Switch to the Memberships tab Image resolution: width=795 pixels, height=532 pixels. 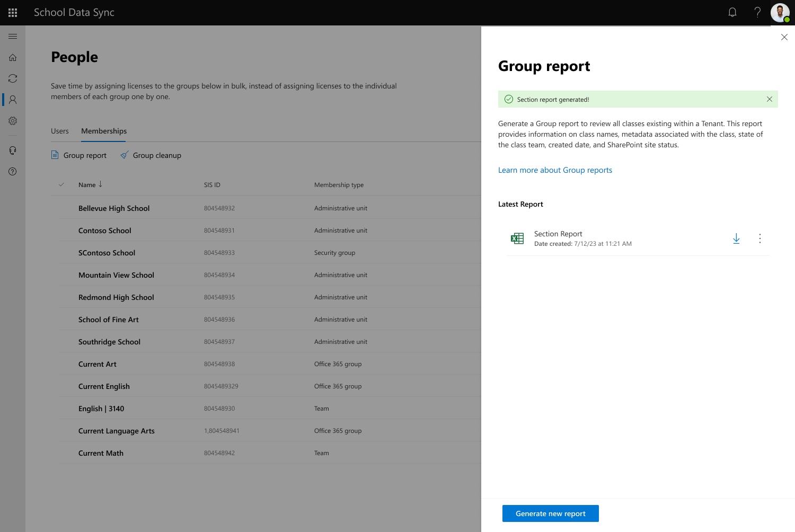coord(104,131)
